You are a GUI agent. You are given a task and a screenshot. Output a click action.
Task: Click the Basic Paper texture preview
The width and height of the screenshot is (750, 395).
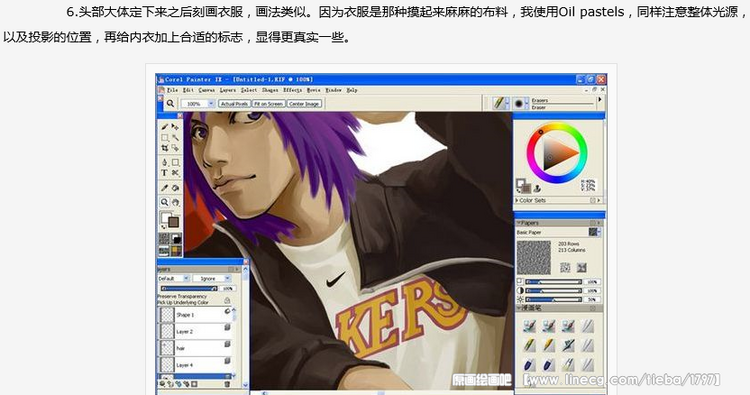click(534, 257)
